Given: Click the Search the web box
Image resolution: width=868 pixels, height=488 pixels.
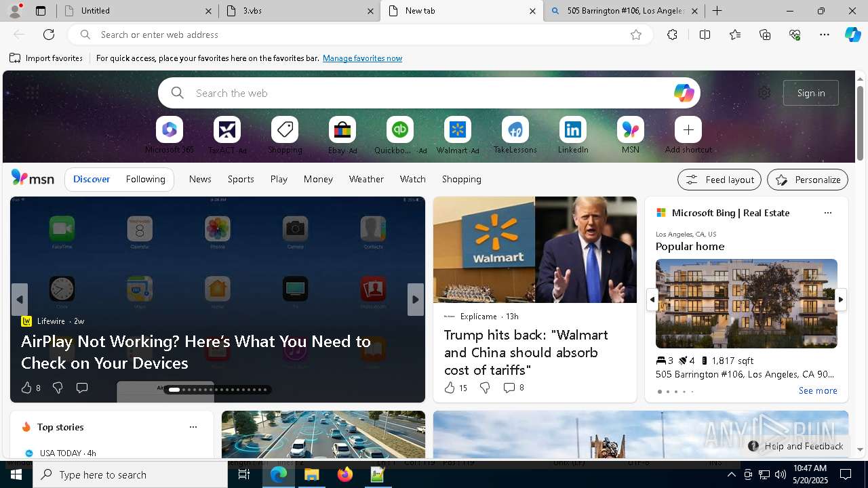Looking at the screenshot, I should tap(429, 93).
